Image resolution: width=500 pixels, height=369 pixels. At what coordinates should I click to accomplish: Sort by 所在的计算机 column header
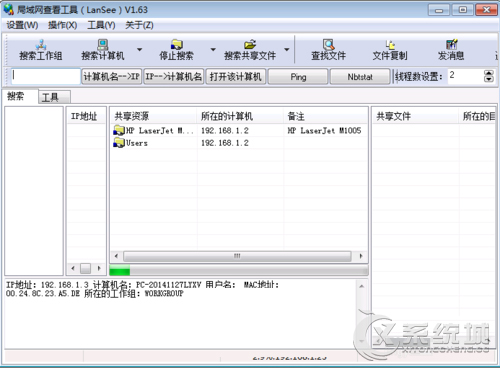[240, 116]
